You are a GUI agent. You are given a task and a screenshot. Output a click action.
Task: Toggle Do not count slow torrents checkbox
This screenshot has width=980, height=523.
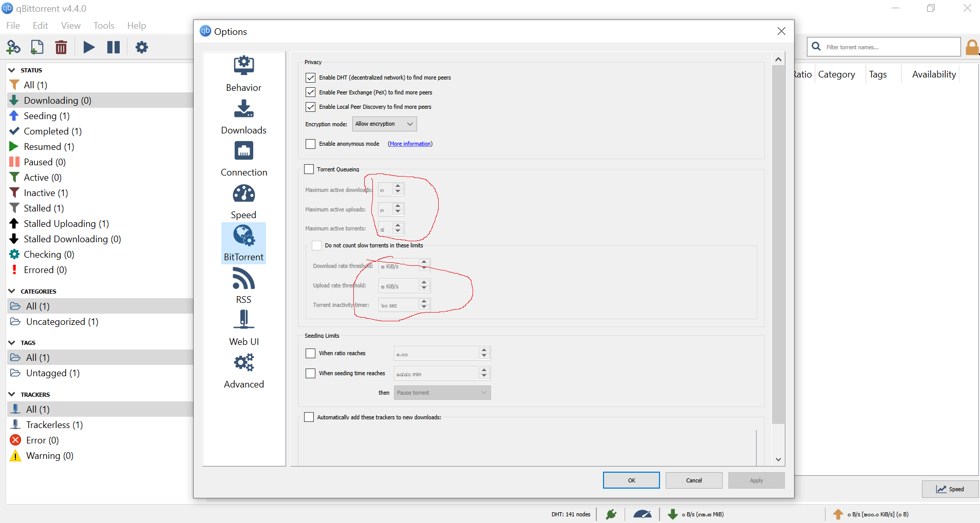click(316, 245)
